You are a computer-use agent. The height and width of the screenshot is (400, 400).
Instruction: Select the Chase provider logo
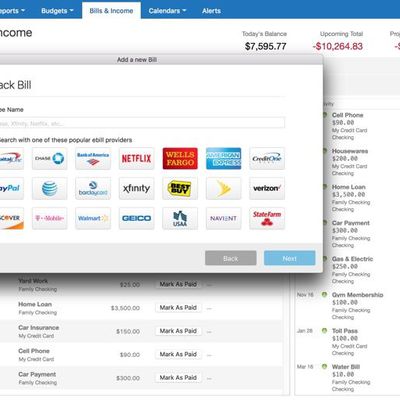pyautogui.click(x=50, y=159)
